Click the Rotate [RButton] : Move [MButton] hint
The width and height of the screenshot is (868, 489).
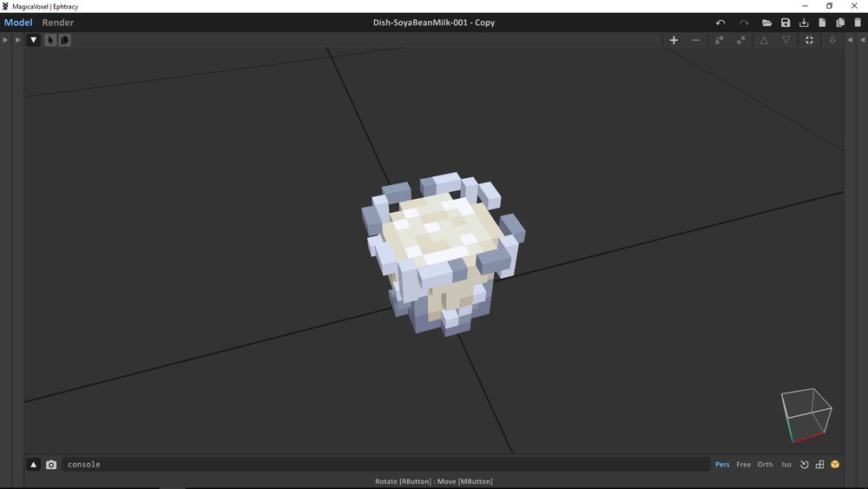click(x=433, y=481)
